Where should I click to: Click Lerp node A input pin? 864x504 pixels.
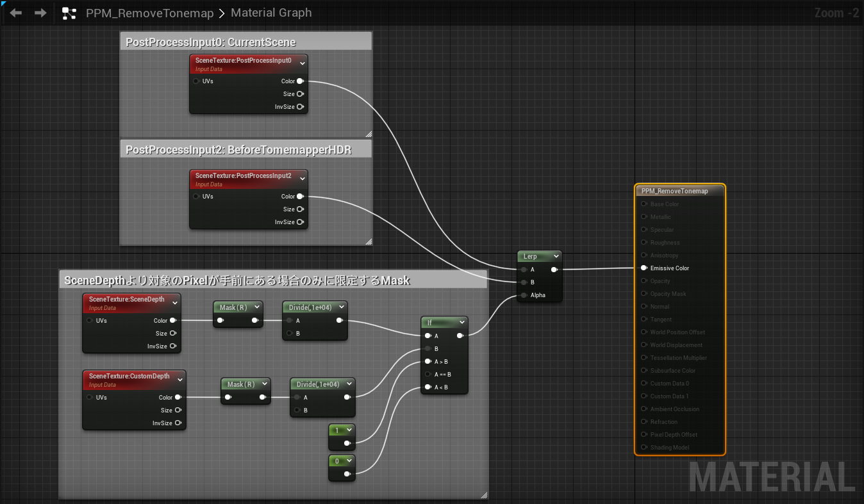tap(524, 270)
